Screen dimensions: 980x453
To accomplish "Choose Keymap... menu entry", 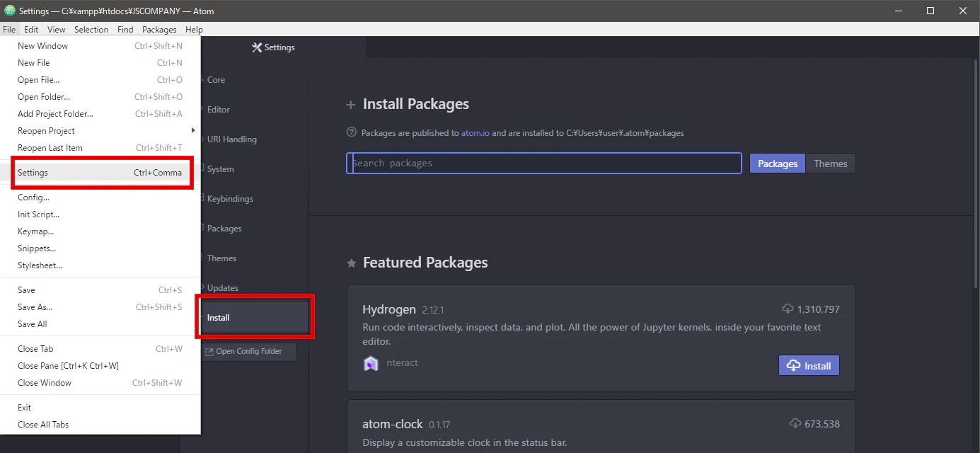I will (100, 231).
